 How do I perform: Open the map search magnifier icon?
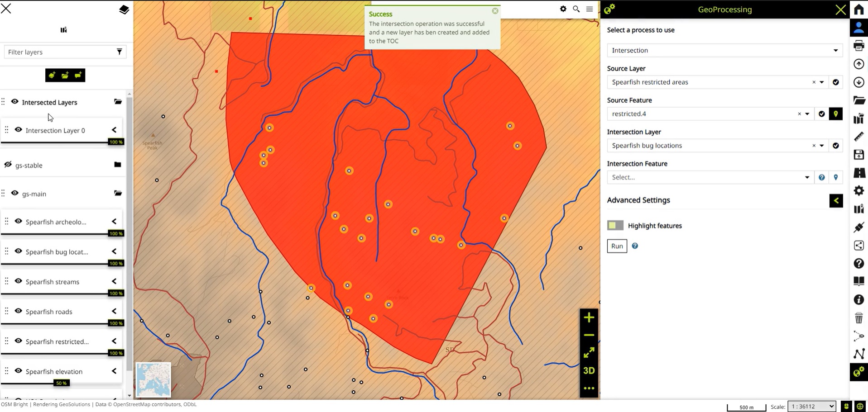pos(576,9)
